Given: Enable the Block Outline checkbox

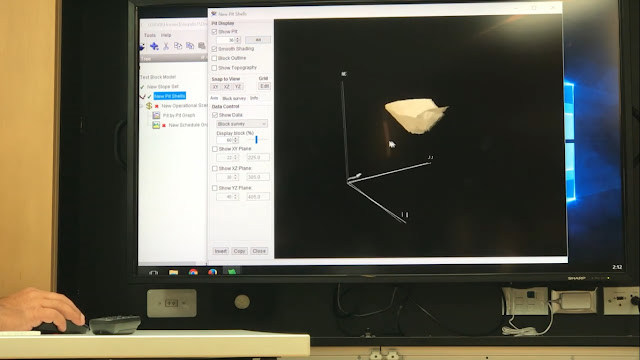Looking at the screenshot, I should (x=214, y=58).
